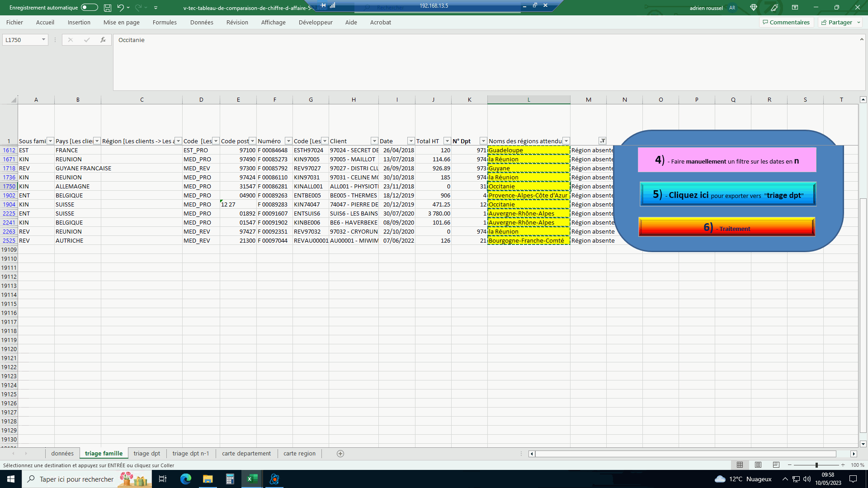Screen dimensions: 868x488
Task: Switch to the carte region sheet tab
Action: (x=299, y=454)
